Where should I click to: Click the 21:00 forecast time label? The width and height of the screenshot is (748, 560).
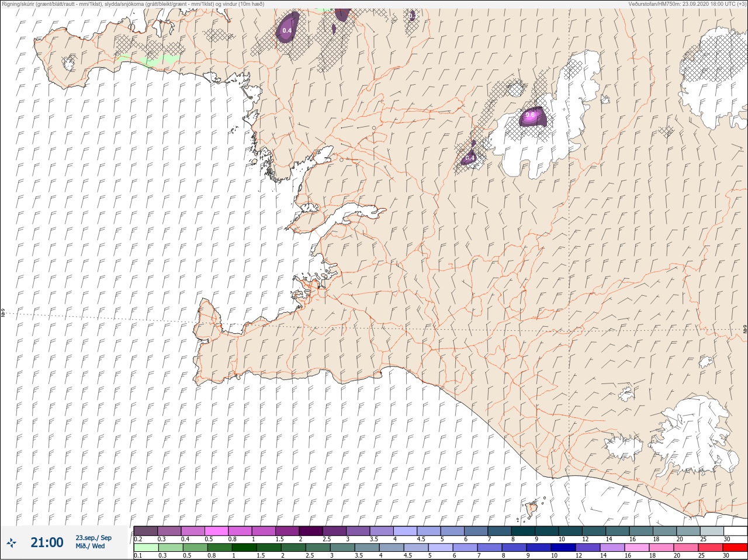(x=47, y=542)
